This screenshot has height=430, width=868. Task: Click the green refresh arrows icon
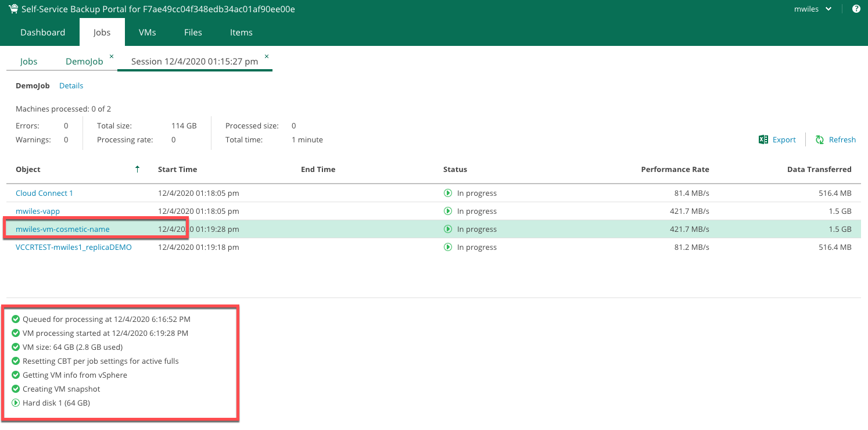820,139
